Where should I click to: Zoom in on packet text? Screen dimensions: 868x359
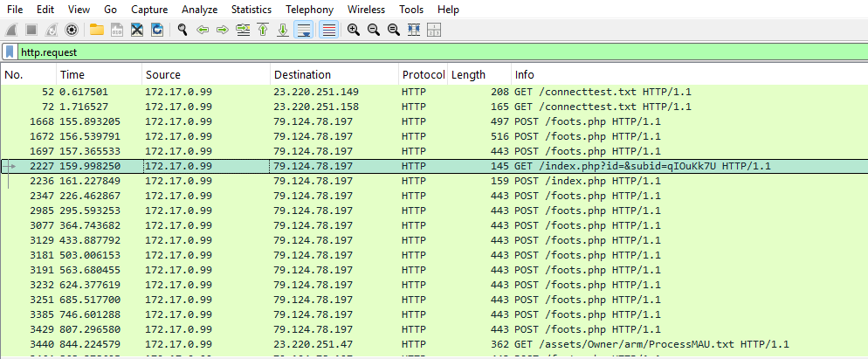(354, 30)
